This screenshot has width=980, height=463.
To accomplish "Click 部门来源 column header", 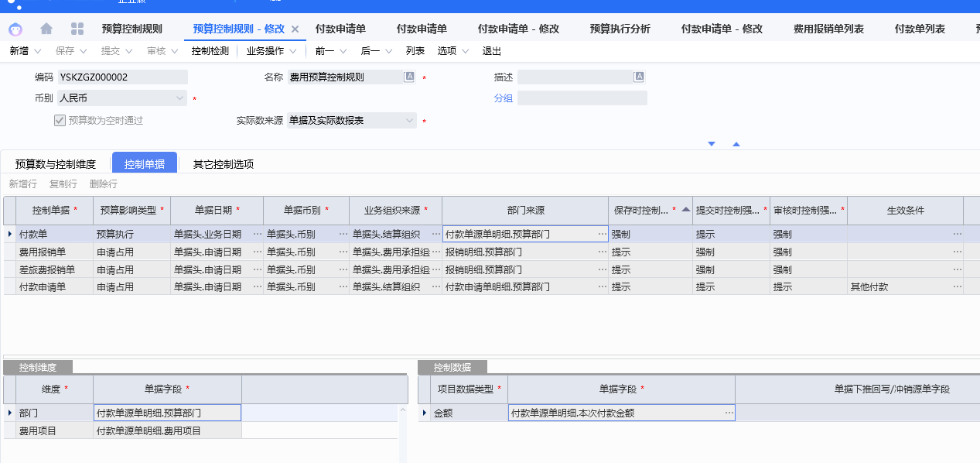I will (525, 210).
